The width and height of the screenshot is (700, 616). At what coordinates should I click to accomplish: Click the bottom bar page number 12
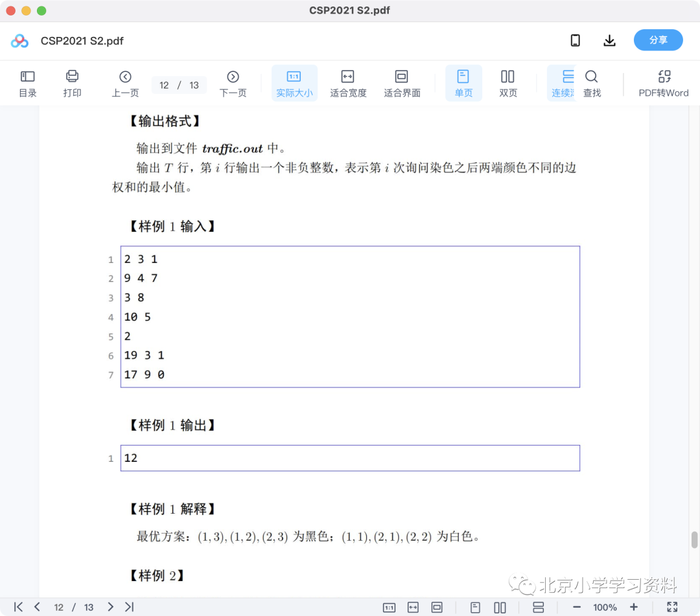tap(58, 608)
